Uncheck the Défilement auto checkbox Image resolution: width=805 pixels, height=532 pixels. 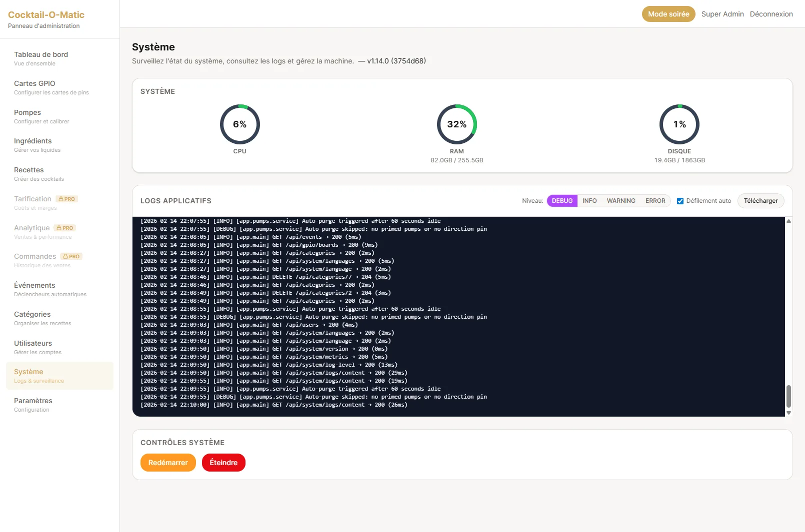680,201
